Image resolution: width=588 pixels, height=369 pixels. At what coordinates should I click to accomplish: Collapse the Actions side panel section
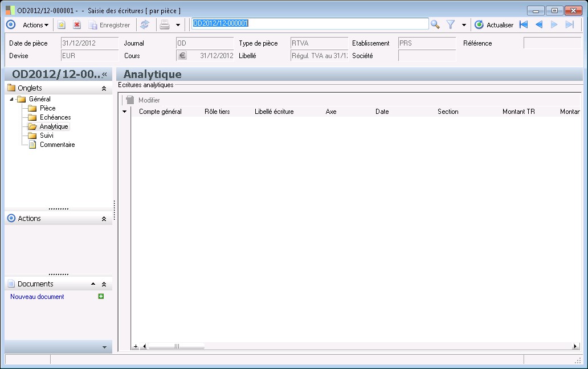pyautogui.click(x=104, y=219)
